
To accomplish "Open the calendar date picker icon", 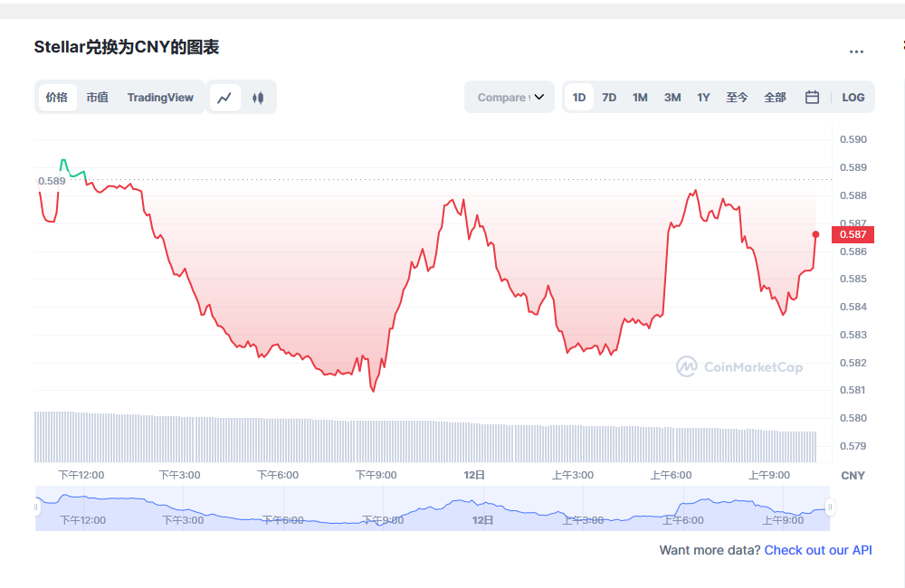I will 812,97.
